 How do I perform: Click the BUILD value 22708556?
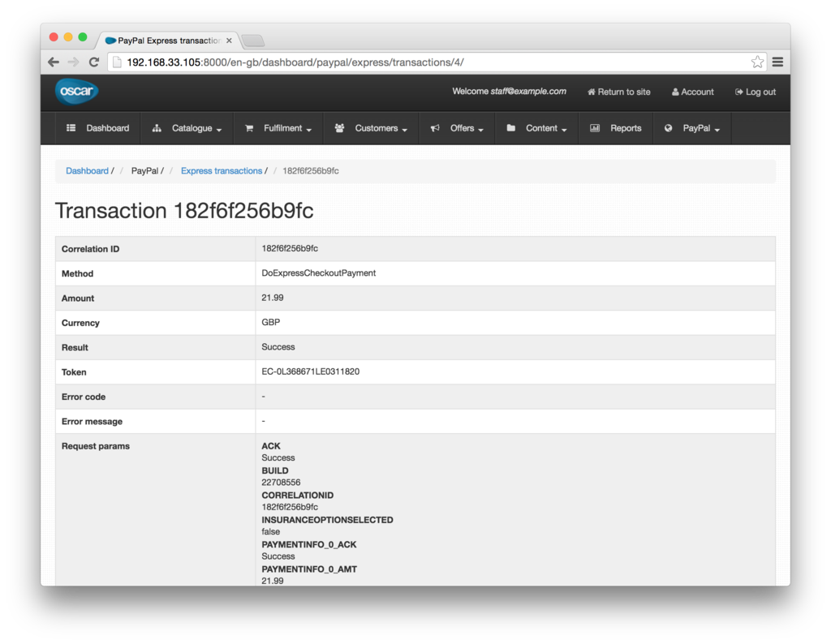tap(281, 483)
